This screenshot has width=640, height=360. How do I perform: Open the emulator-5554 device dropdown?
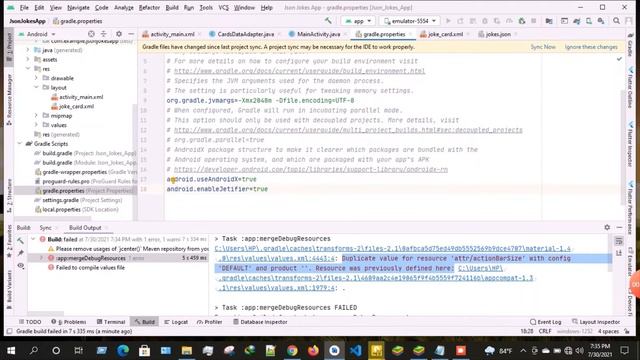409,21
